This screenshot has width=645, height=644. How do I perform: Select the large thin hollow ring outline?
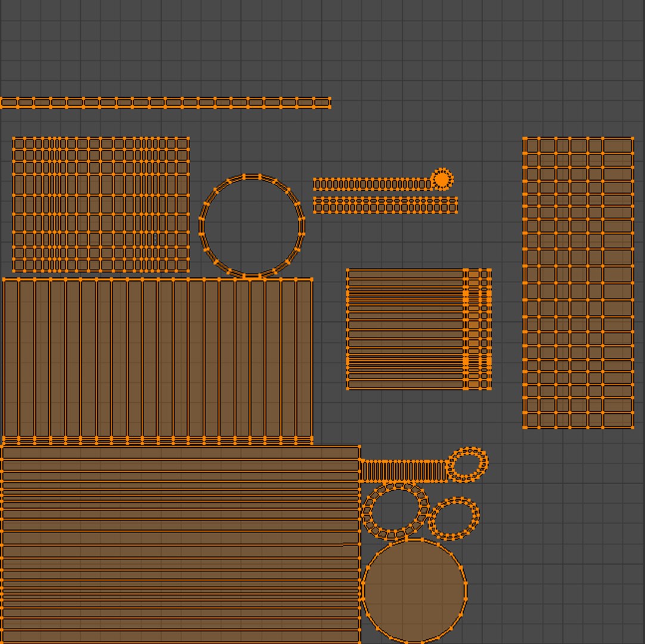[x=252, y=225]
